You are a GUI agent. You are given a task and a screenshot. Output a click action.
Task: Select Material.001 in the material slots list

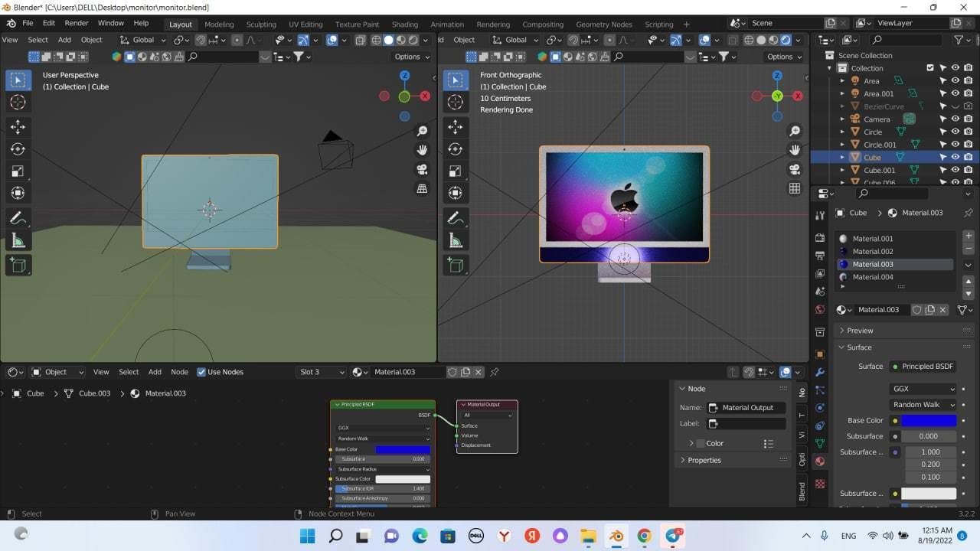pyautogui.click(x=873, y=239)
